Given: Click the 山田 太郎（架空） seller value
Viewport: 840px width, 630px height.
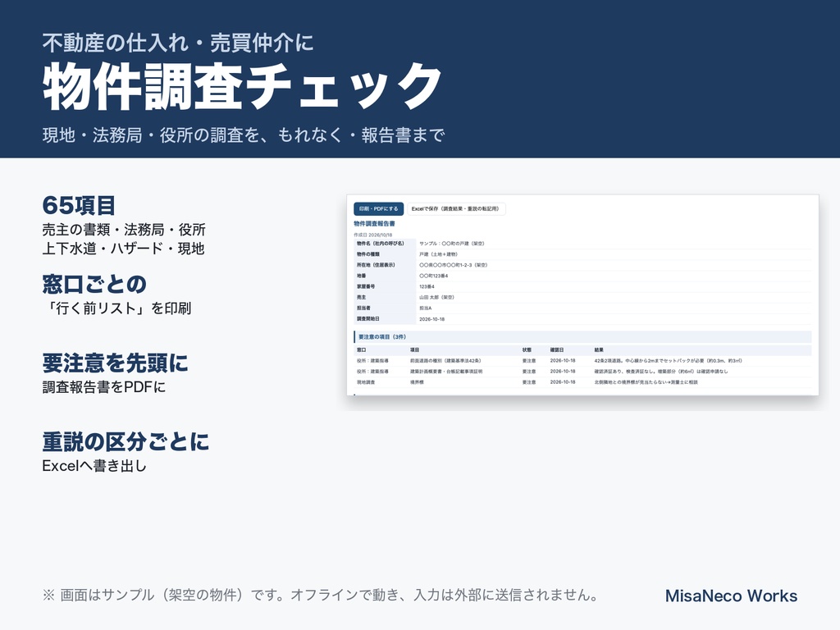Looking at the screenshot, I should 436,297.
